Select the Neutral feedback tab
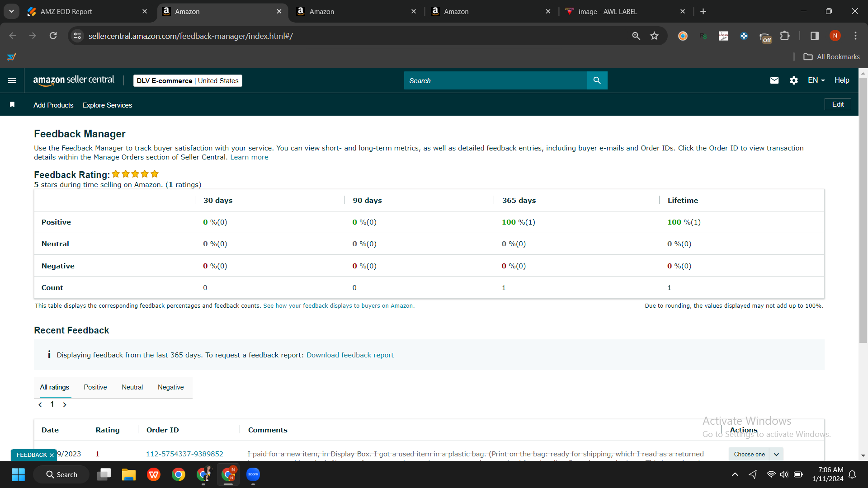The width and height of the screenshot is (868, 488). (132, 387)
